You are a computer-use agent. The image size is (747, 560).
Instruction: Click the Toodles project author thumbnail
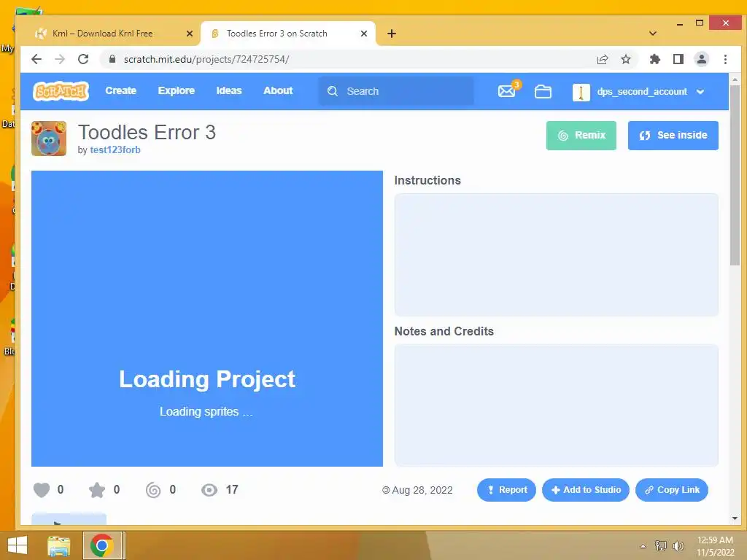tap(49, 139)
